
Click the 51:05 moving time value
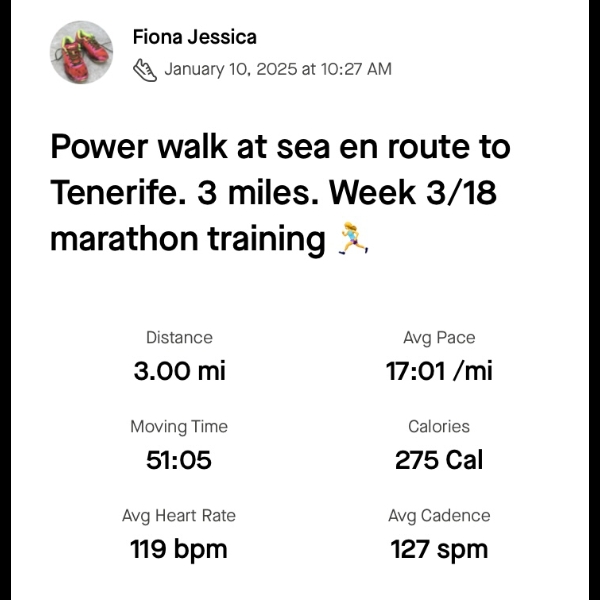(179, 460)
